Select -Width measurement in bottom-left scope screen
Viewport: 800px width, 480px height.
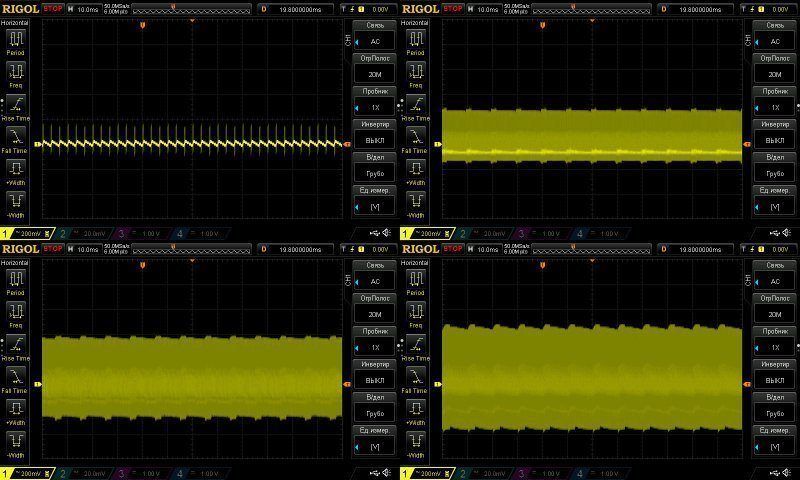pyautogui.click(x=16, y=446)
